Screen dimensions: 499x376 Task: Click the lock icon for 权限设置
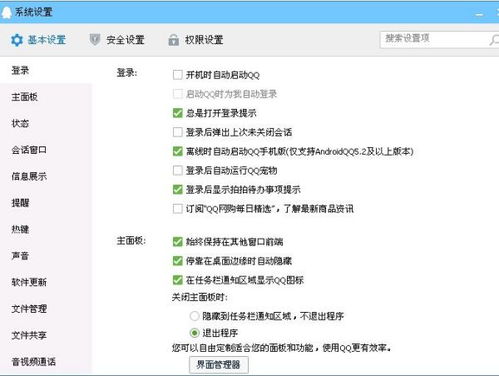pyautogui.click(x=173, y=40)
